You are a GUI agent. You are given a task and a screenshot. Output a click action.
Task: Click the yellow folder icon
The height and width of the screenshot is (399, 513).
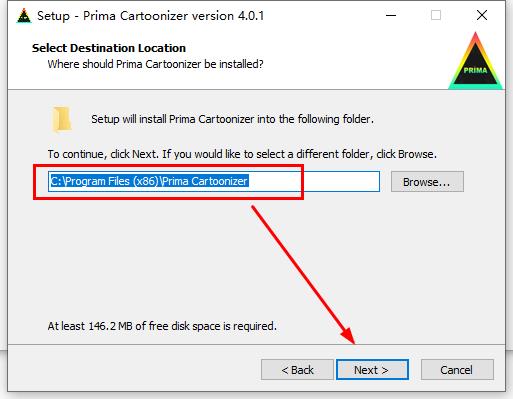(62, 119)
